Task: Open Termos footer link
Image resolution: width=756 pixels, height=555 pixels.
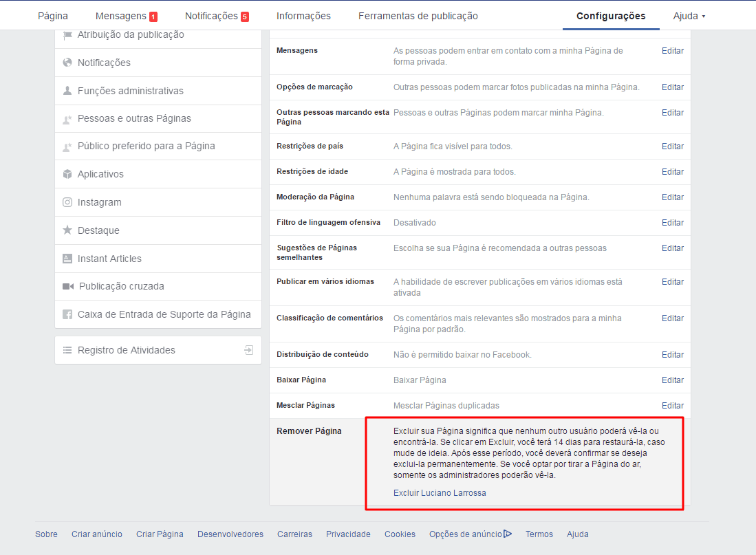Action: point(539,534)
